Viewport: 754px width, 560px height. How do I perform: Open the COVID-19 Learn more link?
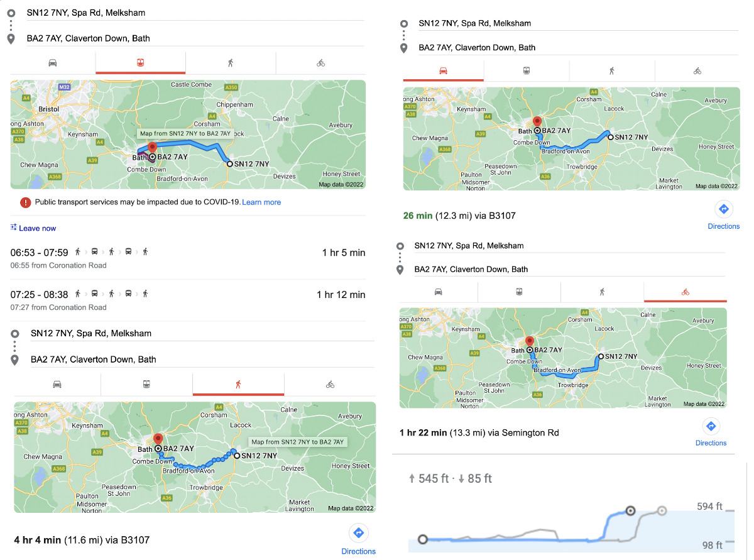click(x=261, y=202)
